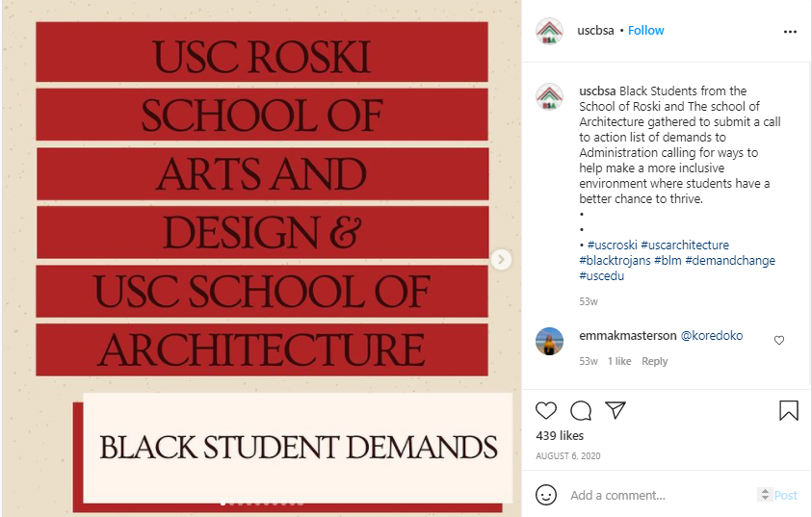Save post with the bookmark icon
Image resolution: width=812 pixels, height=517 pixels.
(788, 411)
